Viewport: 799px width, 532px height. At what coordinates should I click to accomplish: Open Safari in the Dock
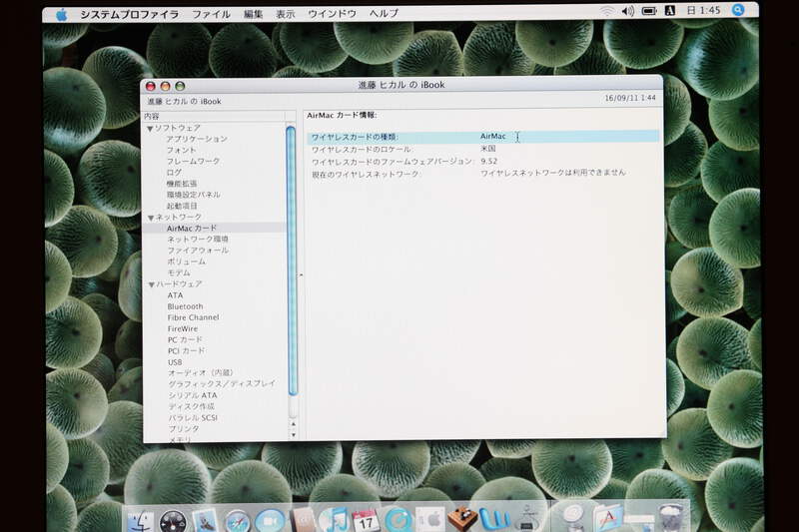238,521
